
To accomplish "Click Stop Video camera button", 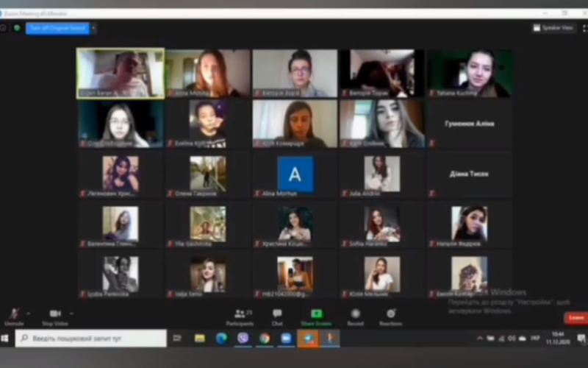I will 55,314.
